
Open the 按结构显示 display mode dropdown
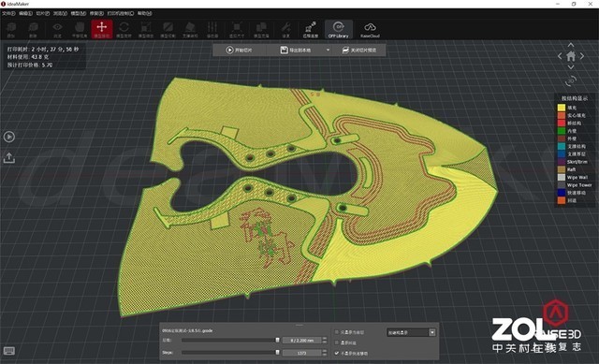click(x=411, y=332)
